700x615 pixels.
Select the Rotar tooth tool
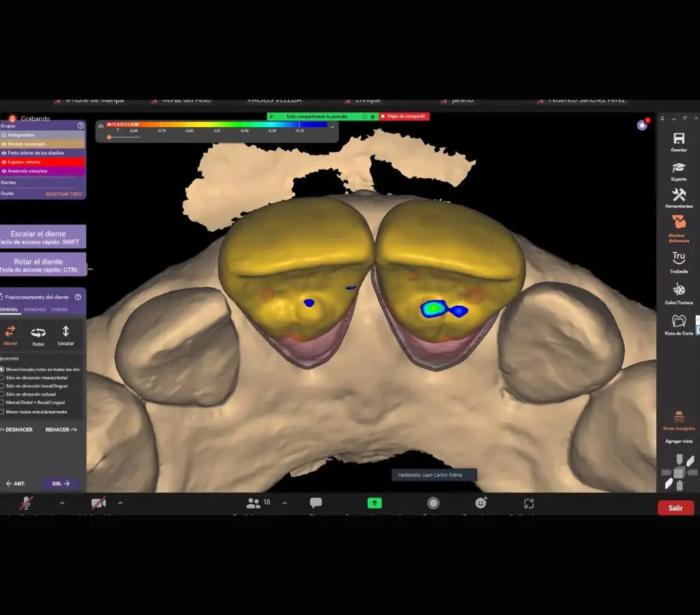(x=38, y=332)
